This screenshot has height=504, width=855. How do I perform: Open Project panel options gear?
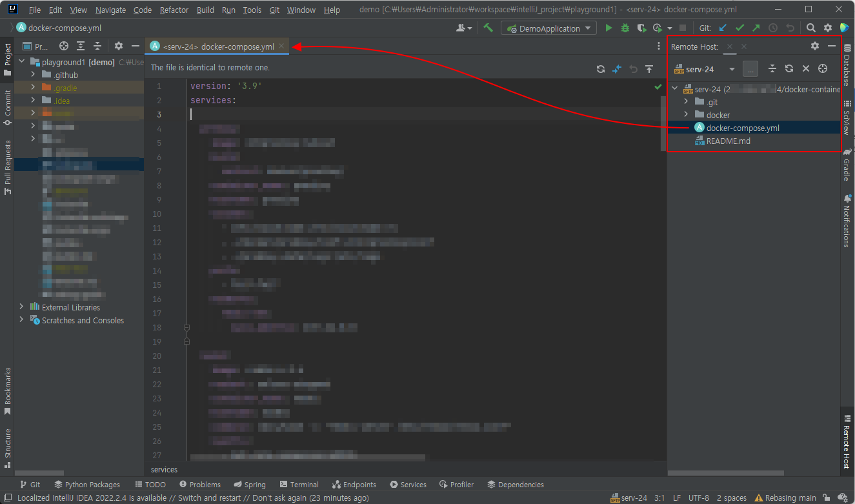[119, 46]
